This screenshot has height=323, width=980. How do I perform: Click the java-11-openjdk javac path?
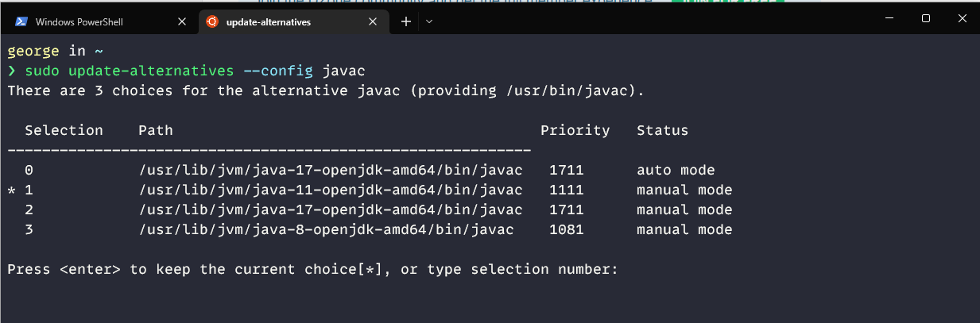[x=331, y=190]
